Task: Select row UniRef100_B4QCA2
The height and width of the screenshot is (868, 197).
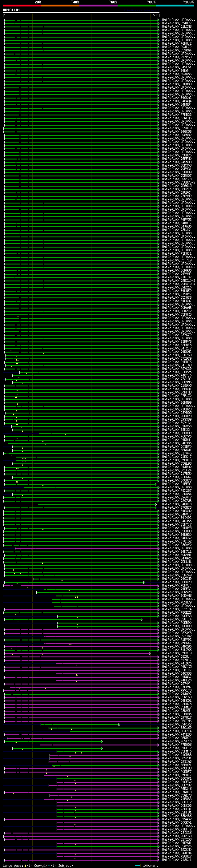Action: [177, 98]
